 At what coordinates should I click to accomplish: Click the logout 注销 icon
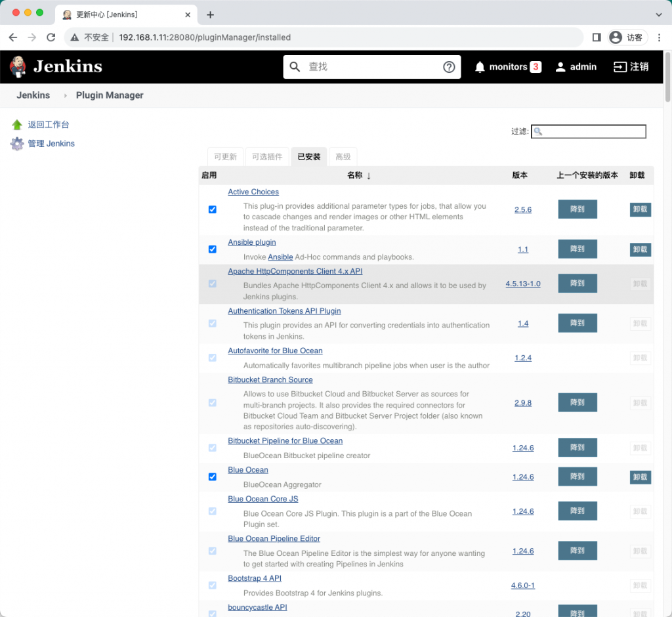[619, 67]
